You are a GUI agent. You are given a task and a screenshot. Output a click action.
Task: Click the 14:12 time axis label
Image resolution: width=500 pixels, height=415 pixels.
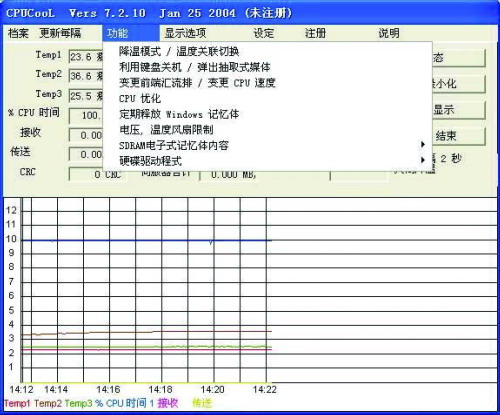point(21,389)
